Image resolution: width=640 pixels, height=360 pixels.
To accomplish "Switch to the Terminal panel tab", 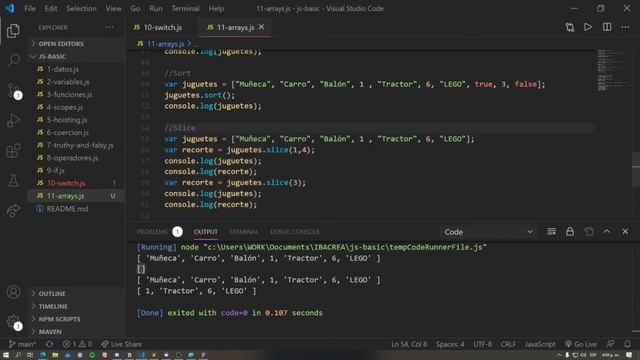I will click(244, 232).
